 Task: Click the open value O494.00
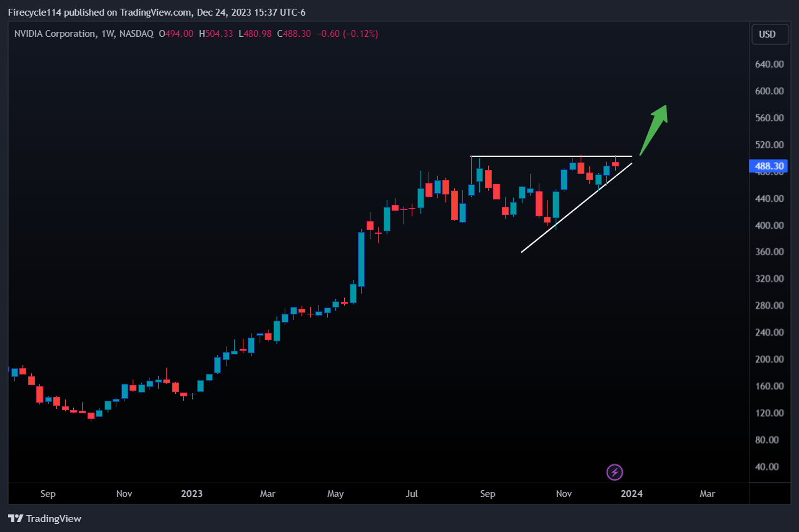point(176,34)
